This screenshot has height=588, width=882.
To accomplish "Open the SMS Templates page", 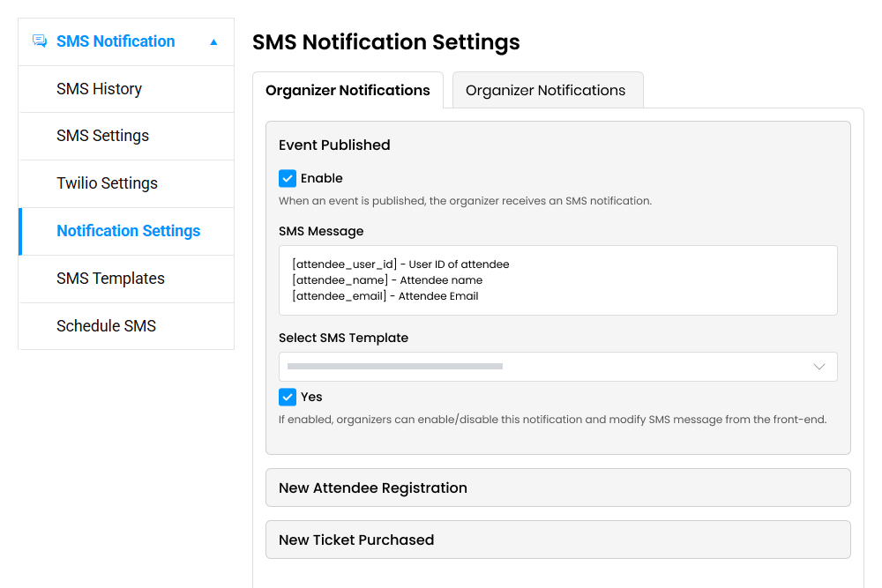I will click(x=110, y=279).
